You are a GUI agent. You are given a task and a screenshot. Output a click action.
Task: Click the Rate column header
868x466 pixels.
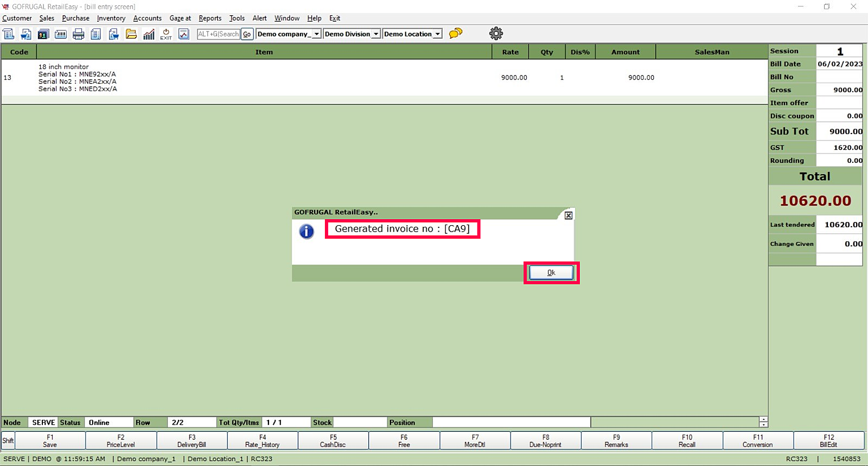click(510, 52)
